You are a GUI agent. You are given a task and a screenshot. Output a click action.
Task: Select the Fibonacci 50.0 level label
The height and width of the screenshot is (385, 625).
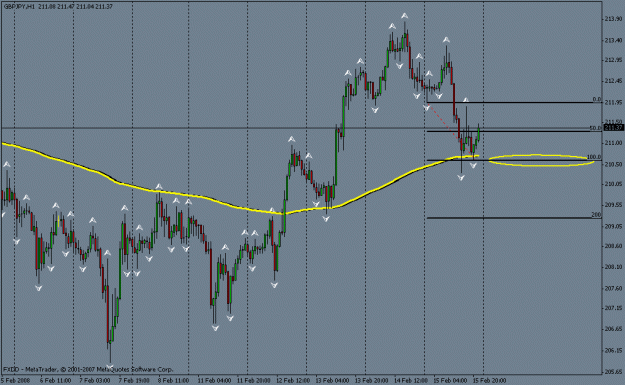coord(595,128)
